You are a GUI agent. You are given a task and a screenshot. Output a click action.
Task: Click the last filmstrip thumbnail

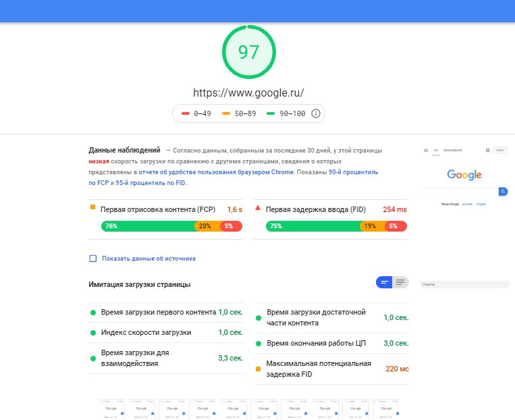pos(386,409)
